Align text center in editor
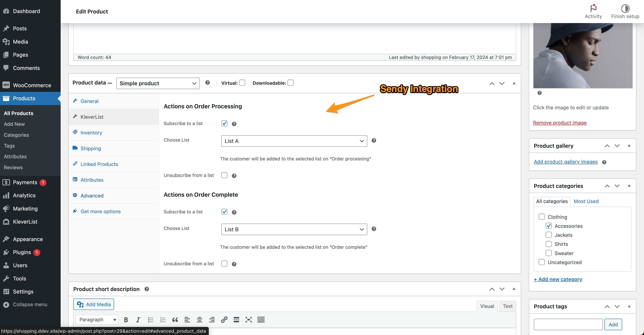The width and height of the screenshot is (644, 335). click(200, 319)
